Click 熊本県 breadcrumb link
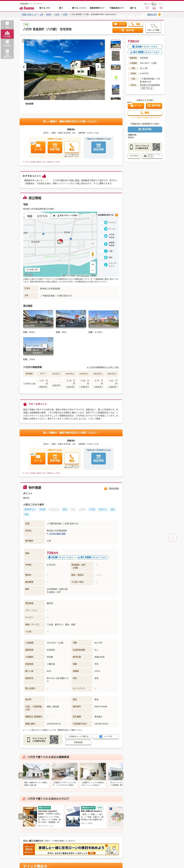184x868 pixels. click(49, 14)
